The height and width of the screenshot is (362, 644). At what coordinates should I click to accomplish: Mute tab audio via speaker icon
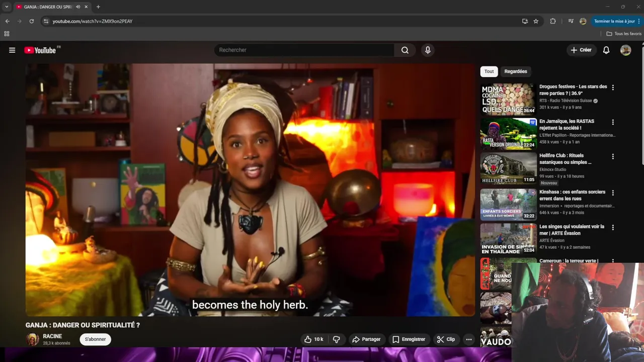pyautogui.click(x=78, y=7)
